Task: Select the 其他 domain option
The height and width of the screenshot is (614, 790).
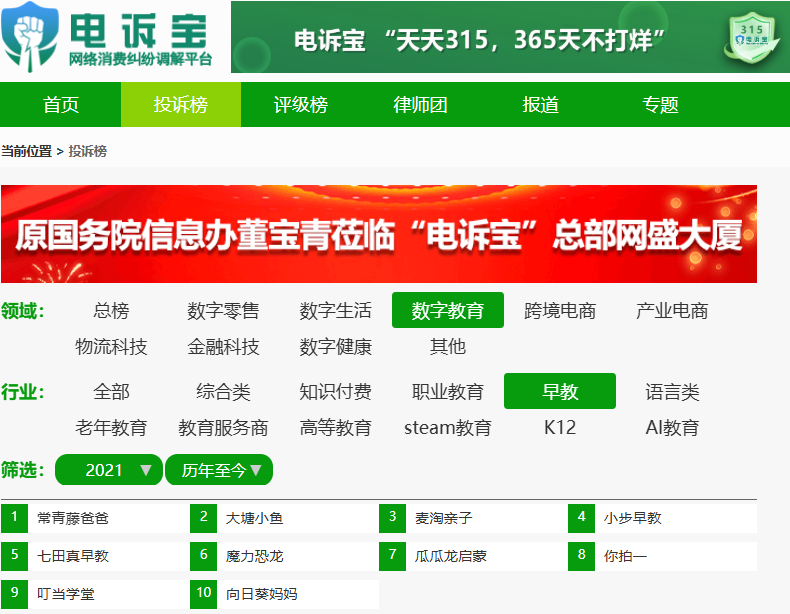Action: pyautogui.click(x=448, y=347)
